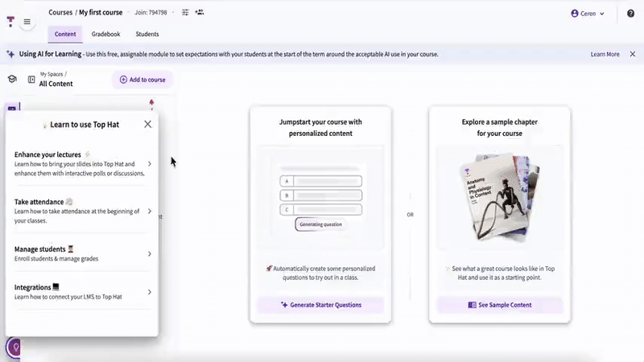Dismiss the Using AI for Learning banner
Image resolution: width=644 pixels, height=362 pixels.
[633, 54]
